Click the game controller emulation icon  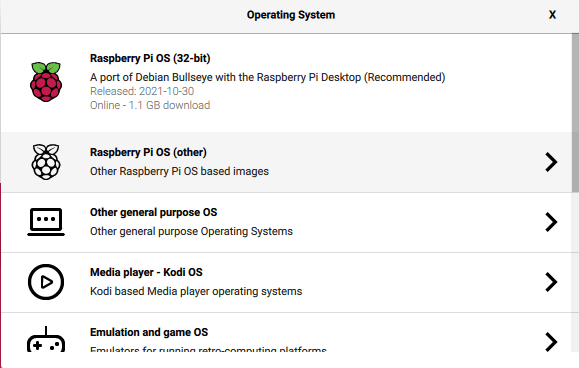[46, 339]
